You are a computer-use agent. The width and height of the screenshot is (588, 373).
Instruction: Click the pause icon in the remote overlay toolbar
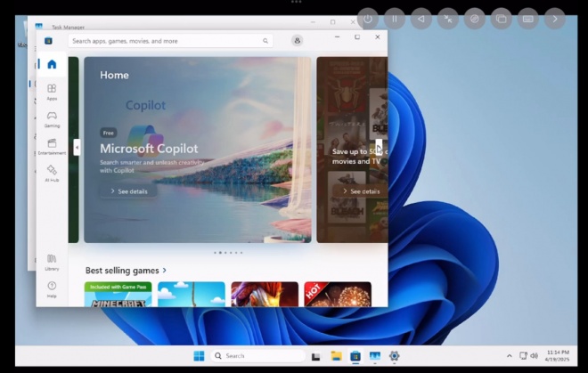click(395, 19)
